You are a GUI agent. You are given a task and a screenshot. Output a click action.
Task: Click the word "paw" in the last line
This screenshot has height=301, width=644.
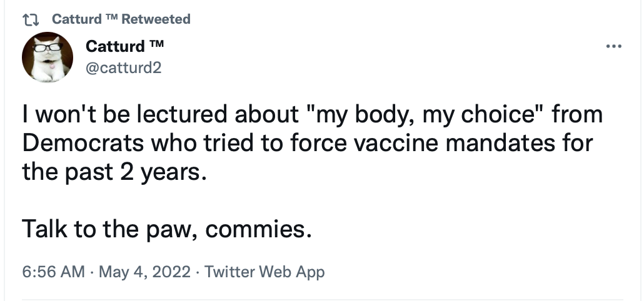pyautogui.click(x=168, y=231)
